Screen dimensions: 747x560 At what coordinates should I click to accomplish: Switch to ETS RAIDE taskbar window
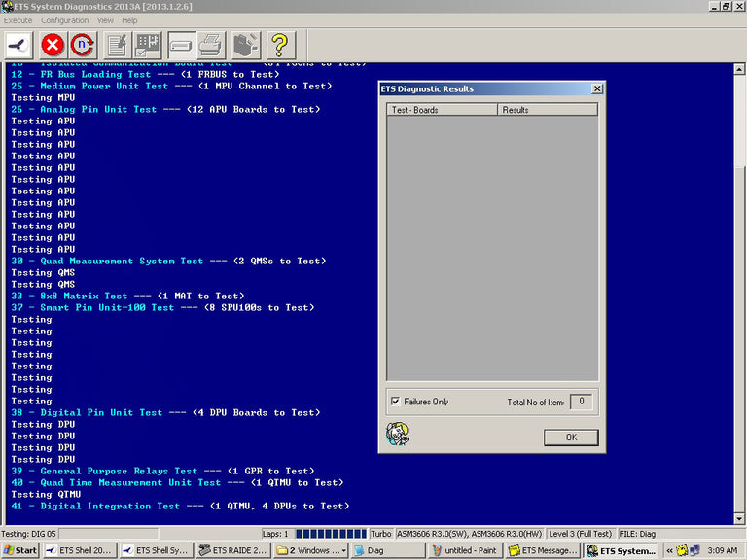pyautogui.click(x=233, y=550)
